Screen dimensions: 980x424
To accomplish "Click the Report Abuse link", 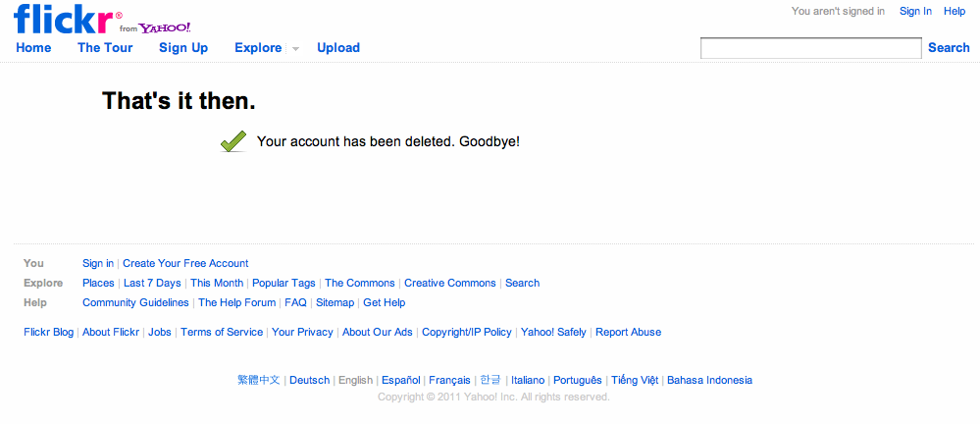I will tap(628, 332).
